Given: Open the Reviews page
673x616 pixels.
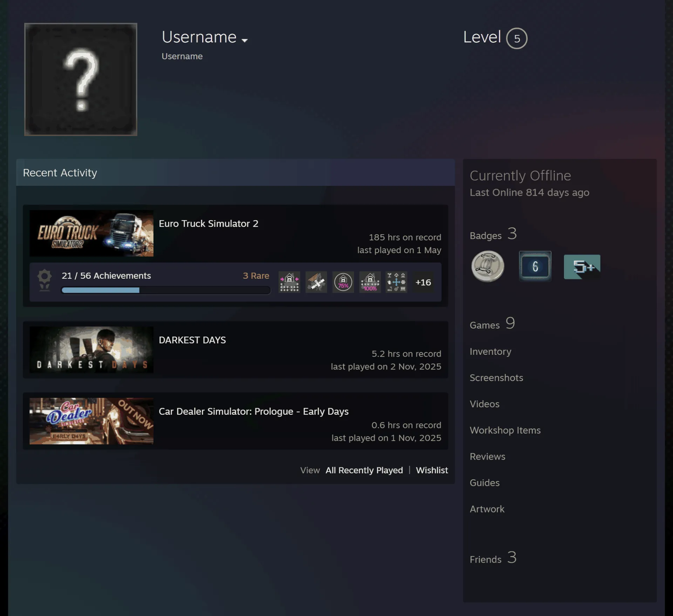Looking at the screenshot, I should (x=488, y=456).
